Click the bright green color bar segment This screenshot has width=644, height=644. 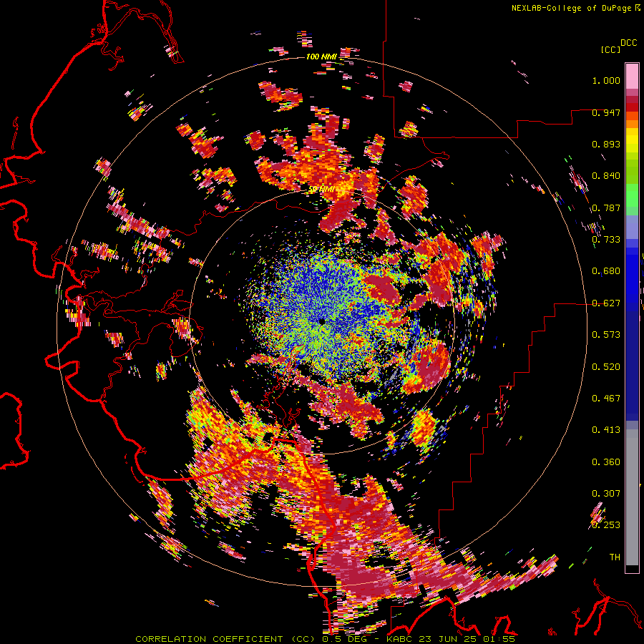[632, 195]
